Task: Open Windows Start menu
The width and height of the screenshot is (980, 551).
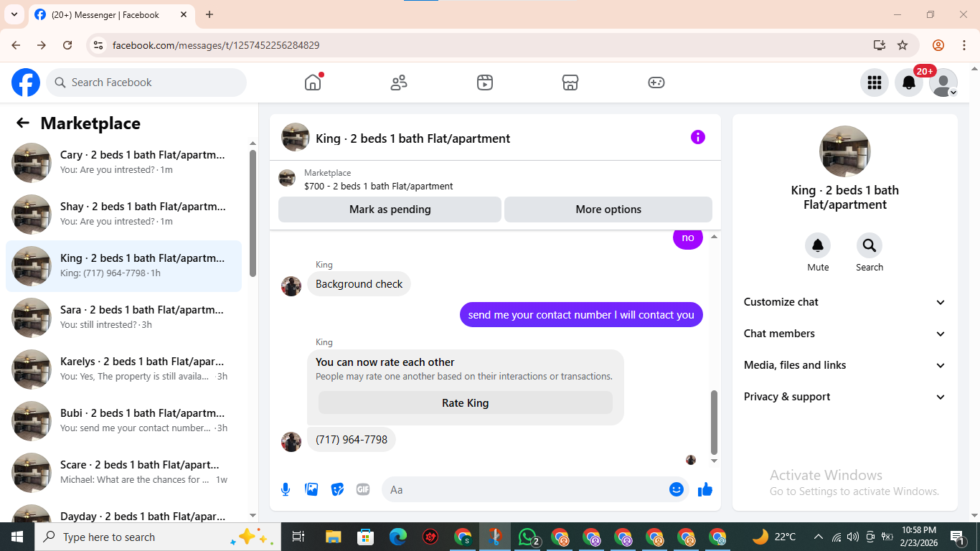Action: pyautogui.click(x=17, y=537)
